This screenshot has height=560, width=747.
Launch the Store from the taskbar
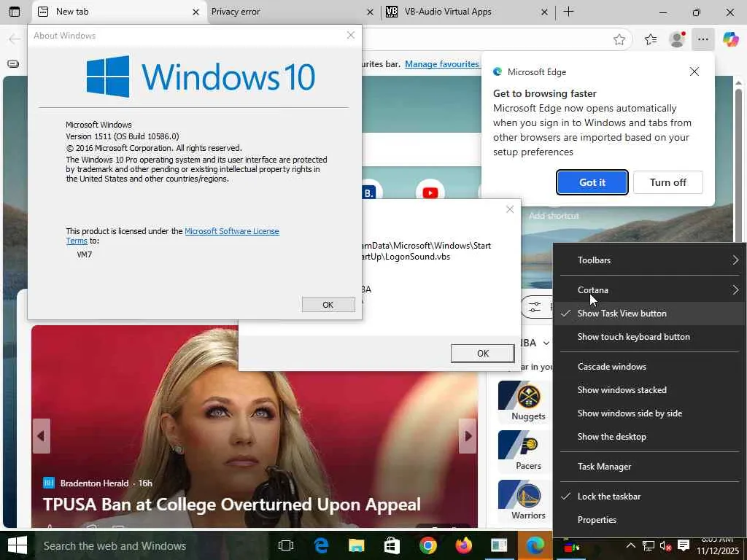click(x=392, y=545)
